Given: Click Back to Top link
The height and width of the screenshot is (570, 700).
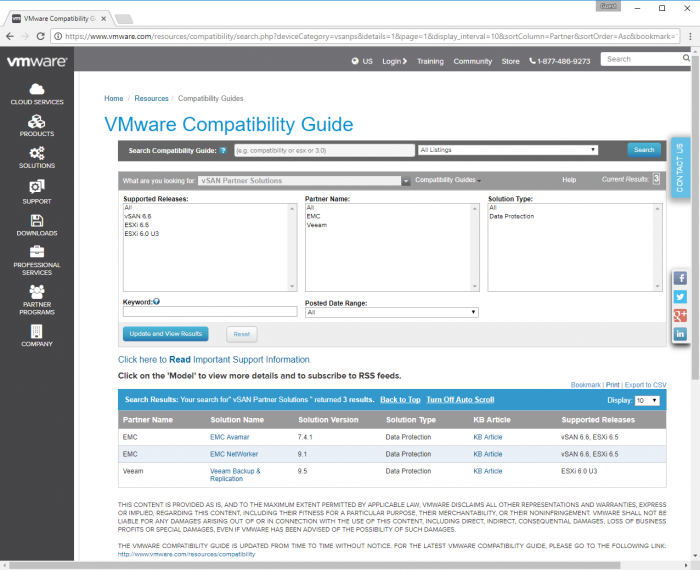Looking at the screenshot, I should click(x=400, y=400).
